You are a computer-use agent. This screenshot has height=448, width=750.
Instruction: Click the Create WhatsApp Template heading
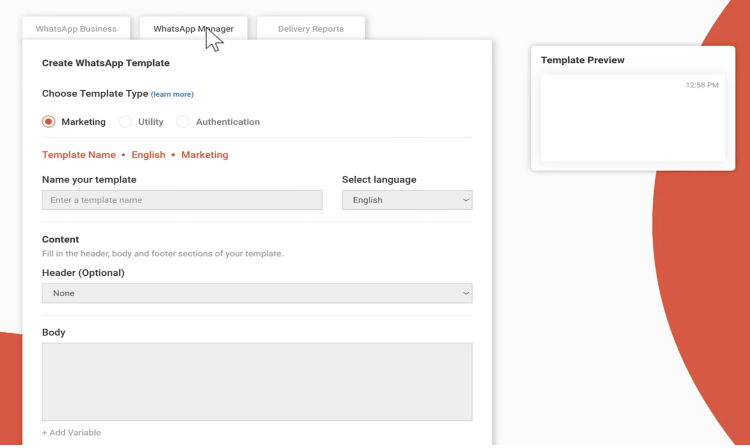coord(106,63)
